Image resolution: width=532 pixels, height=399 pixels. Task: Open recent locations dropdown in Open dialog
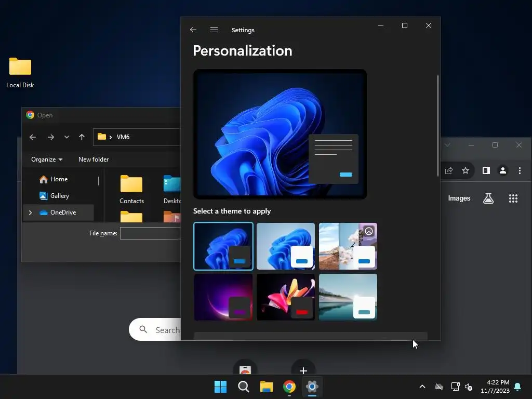(x=66, y=137)
